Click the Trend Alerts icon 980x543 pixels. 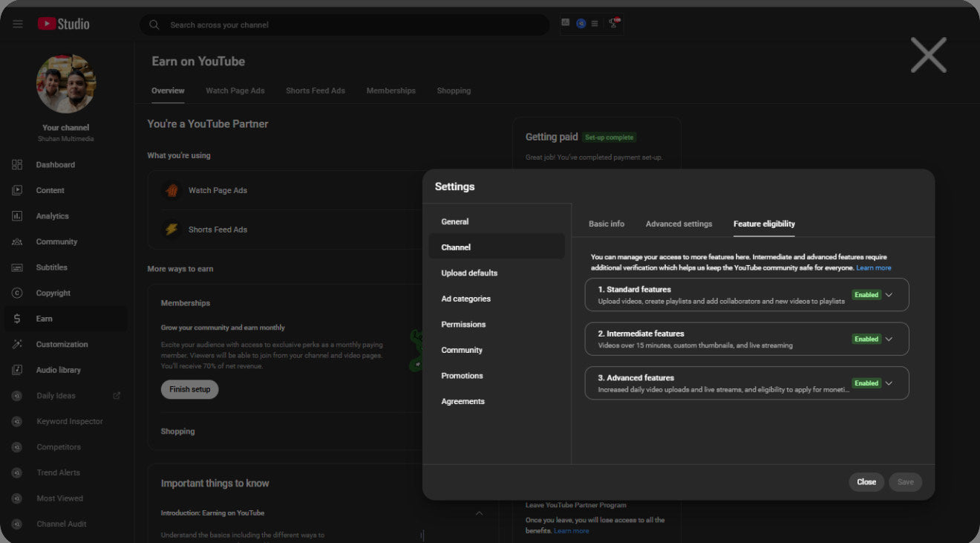[x=17, y=472]
